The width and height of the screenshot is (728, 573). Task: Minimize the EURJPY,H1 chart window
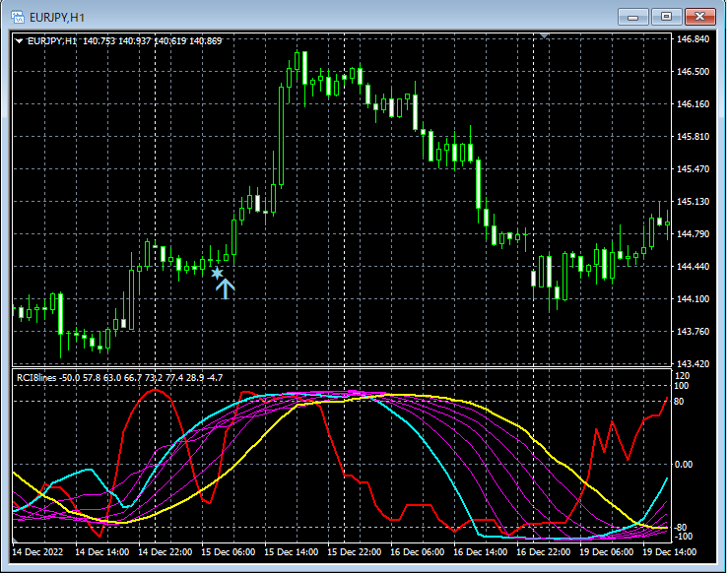click(x=633, y=16)
